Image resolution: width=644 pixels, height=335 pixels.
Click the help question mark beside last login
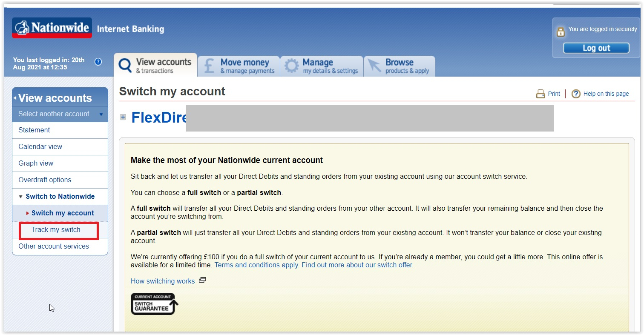(x=98, y=62)
